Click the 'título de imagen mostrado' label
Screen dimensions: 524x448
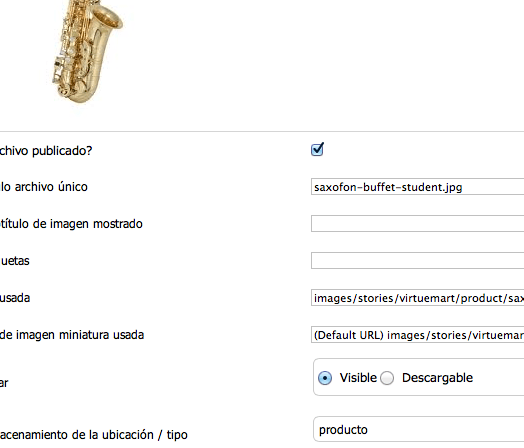[x=71, y=224]
